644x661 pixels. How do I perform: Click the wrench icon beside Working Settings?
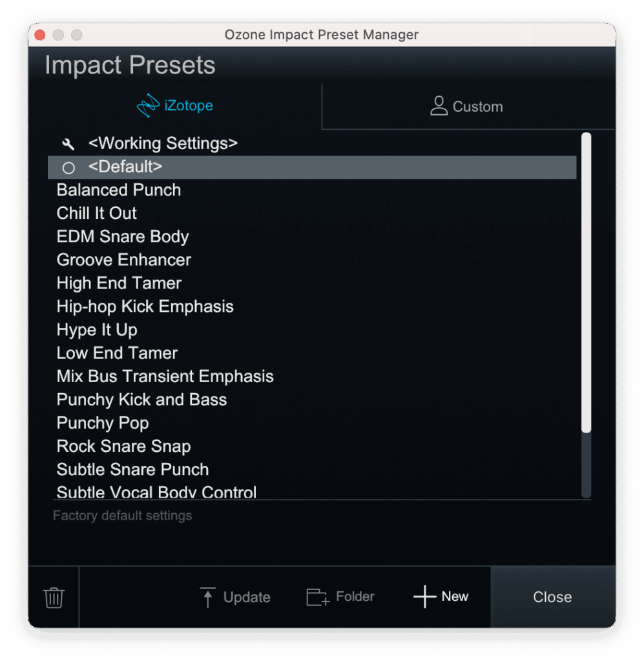click(68, 144)
